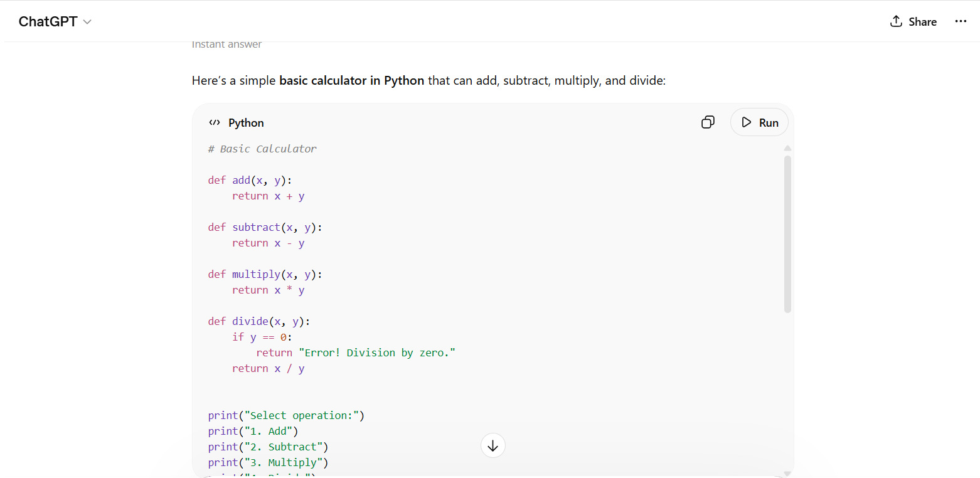Run the Python calculator code
Viewport: 980px width, 478px height.
pos(759,122)
